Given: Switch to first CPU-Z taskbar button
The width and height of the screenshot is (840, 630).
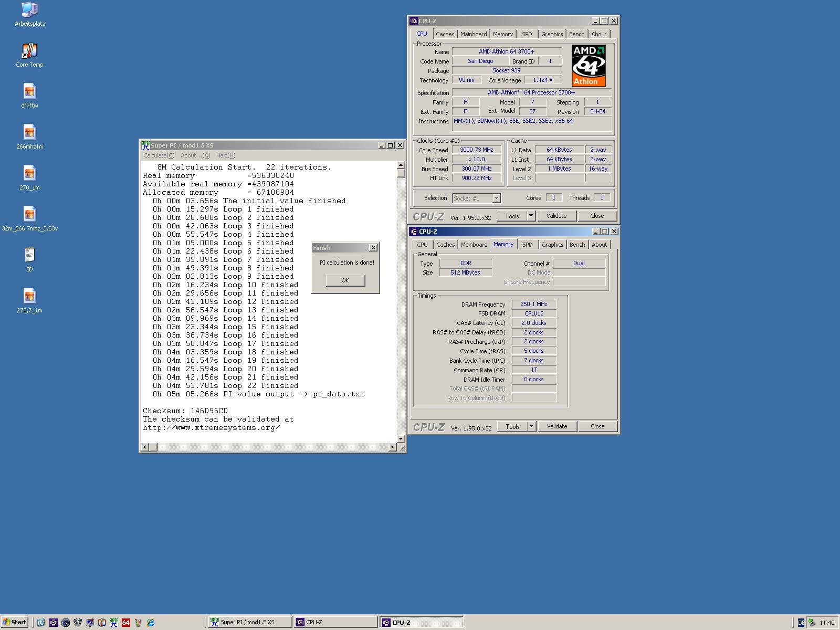Looking at the screenshot, I should (x=335, y=622).
